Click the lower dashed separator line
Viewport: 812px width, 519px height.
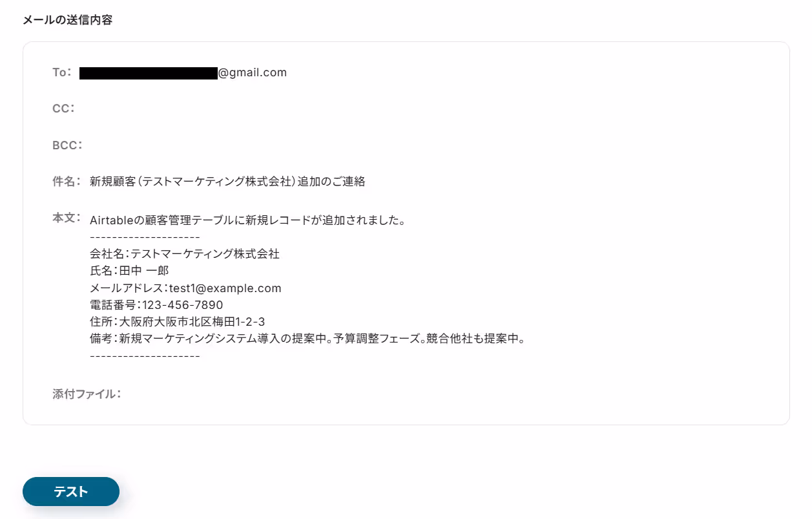click(145, 355)
